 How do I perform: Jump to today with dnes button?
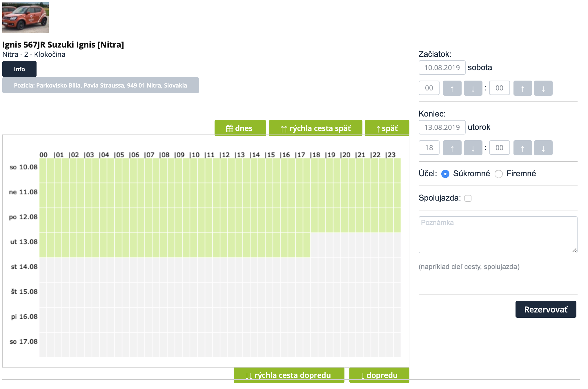240,128
